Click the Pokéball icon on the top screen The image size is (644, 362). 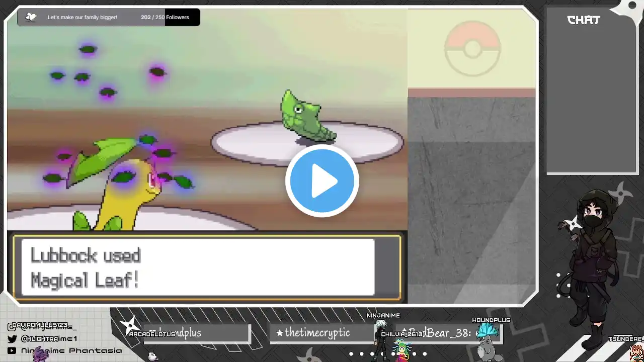[472, 49]
